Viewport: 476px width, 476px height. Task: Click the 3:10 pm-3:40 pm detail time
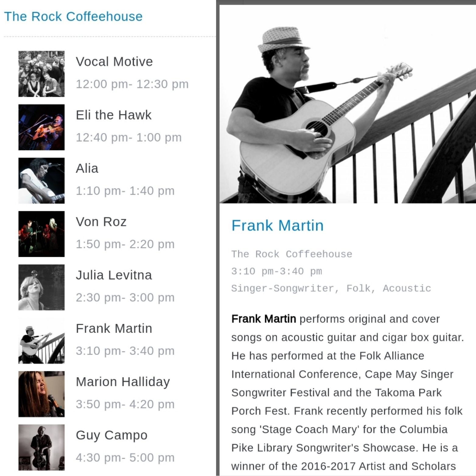coord(276,271)
